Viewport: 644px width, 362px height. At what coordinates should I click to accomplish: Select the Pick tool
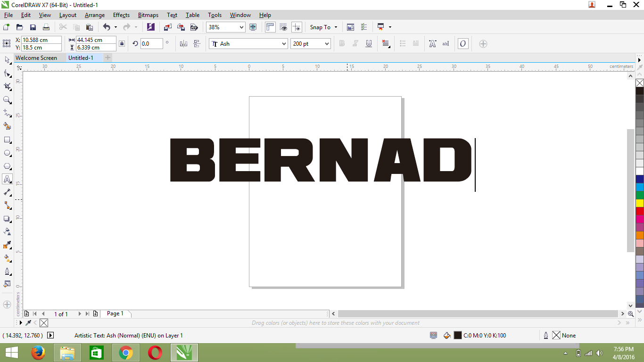tap(7, 60)
